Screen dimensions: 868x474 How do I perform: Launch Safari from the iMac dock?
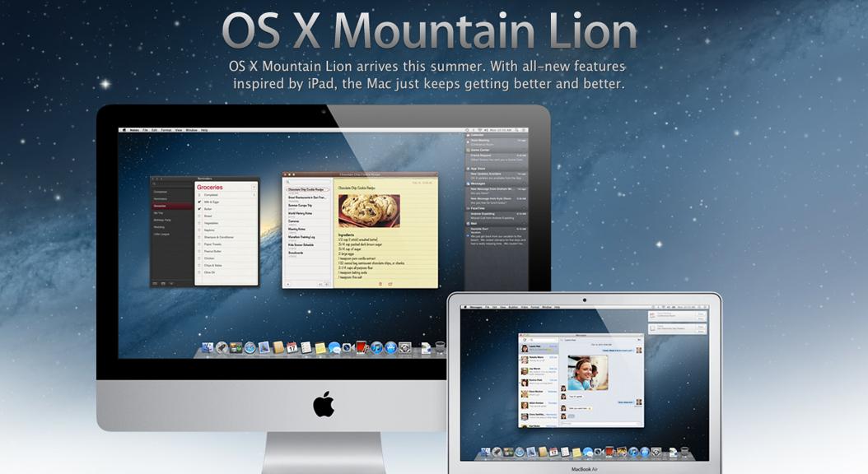click(x=250, y=348)
